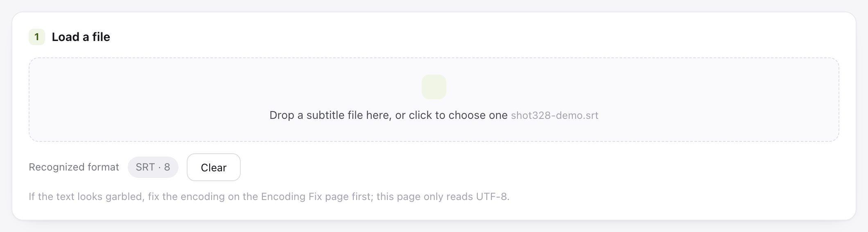Image resolution: width=868 pixels, height=232 pixels.
Task: Click 'If the text looks garbled' hint start
Action: point(86,197)
